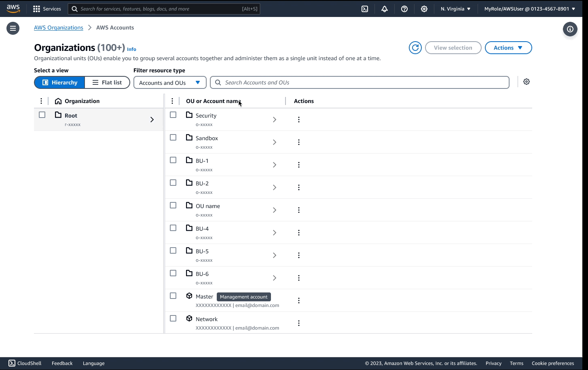Open the help question mark icon
This screenshot has height=370, width=588.
tap(404, 9)
